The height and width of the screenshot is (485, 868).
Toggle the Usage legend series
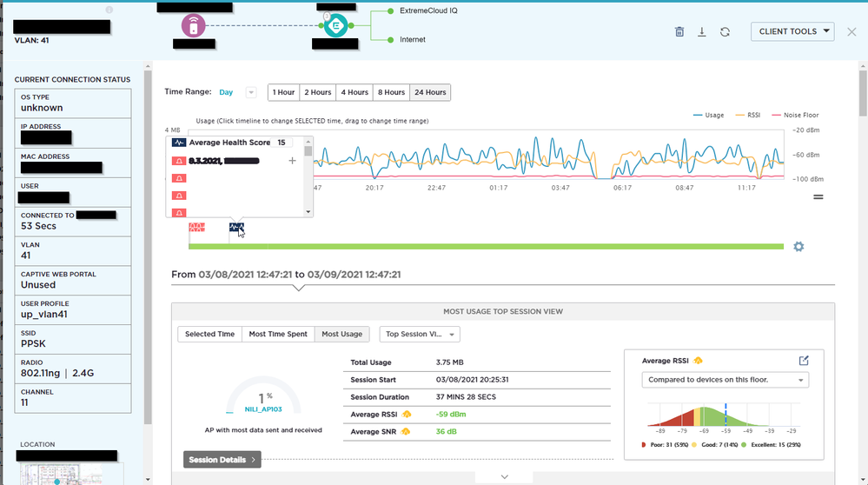pos(709,115)
